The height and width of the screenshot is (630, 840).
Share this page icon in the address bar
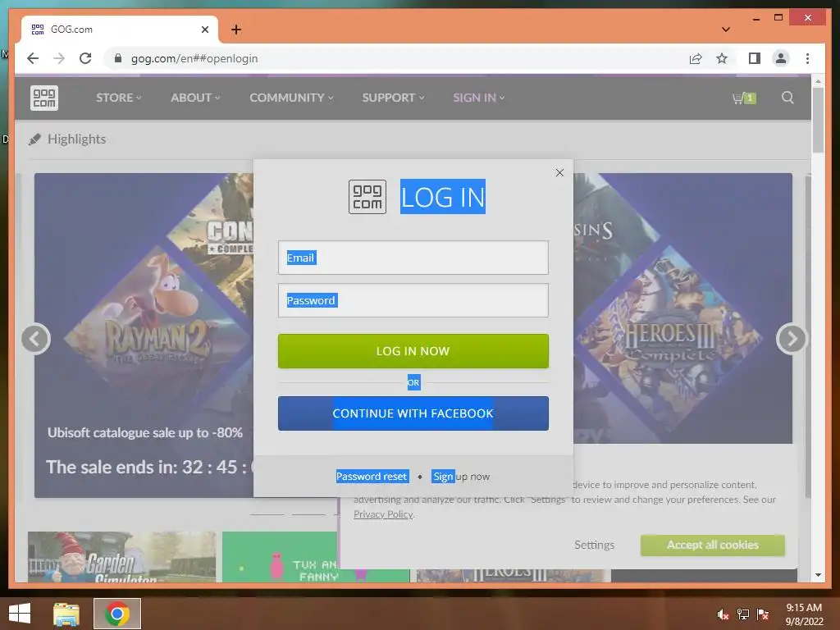point(696,58)
